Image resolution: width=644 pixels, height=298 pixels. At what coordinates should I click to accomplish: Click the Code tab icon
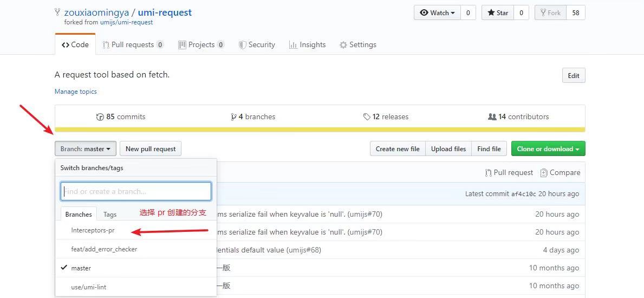[x=66, y=45]
